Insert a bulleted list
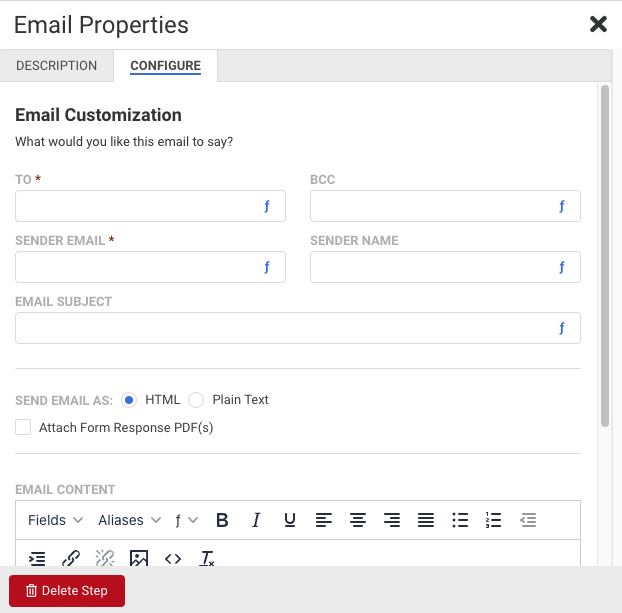 [460, 520]
